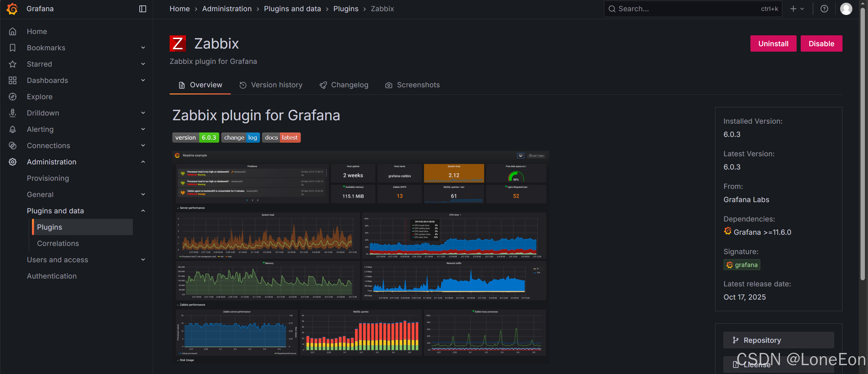
Task: Open the help question mark icon
Action: tap(824, 9)
